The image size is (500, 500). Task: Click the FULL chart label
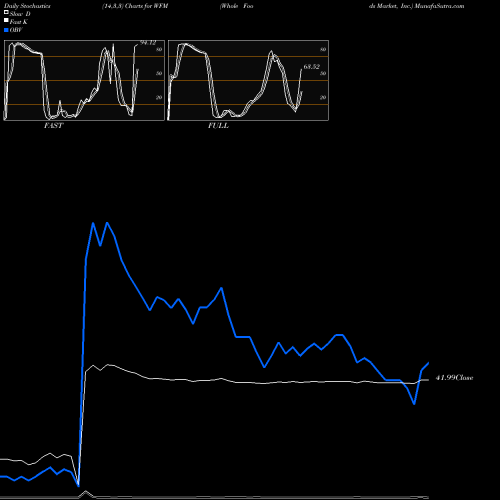coord(218,126)
